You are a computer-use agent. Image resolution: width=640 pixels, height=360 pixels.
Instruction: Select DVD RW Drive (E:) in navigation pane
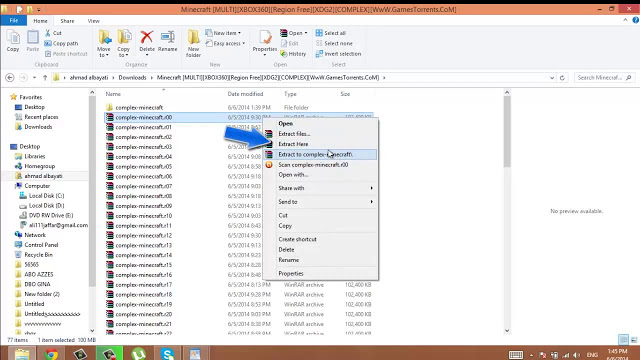coord(51,216)
